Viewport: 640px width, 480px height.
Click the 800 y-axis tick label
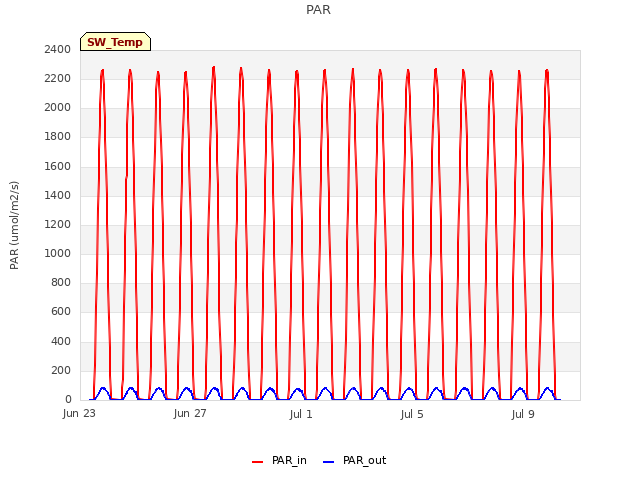(x=61, y=282)
